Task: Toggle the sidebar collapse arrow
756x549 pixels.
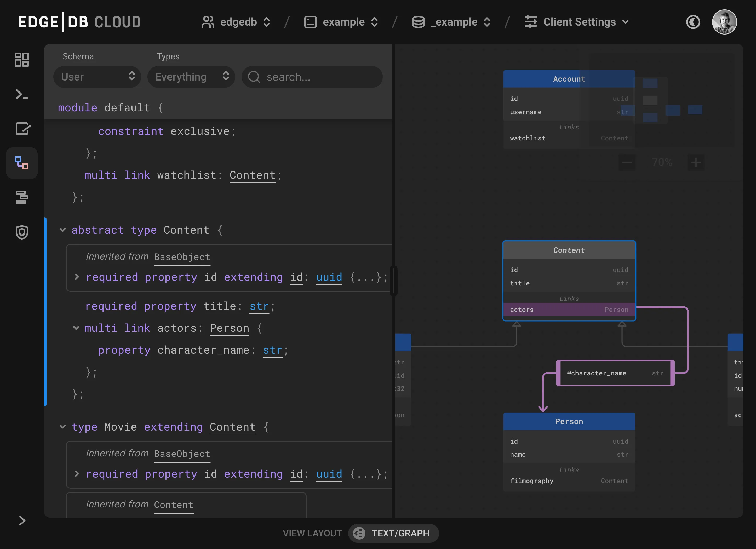Action: coord(22,520)
